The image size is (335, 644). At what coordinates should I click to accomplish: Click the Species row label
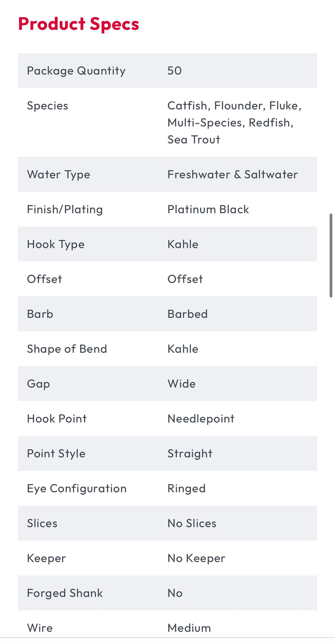point(48,106)
